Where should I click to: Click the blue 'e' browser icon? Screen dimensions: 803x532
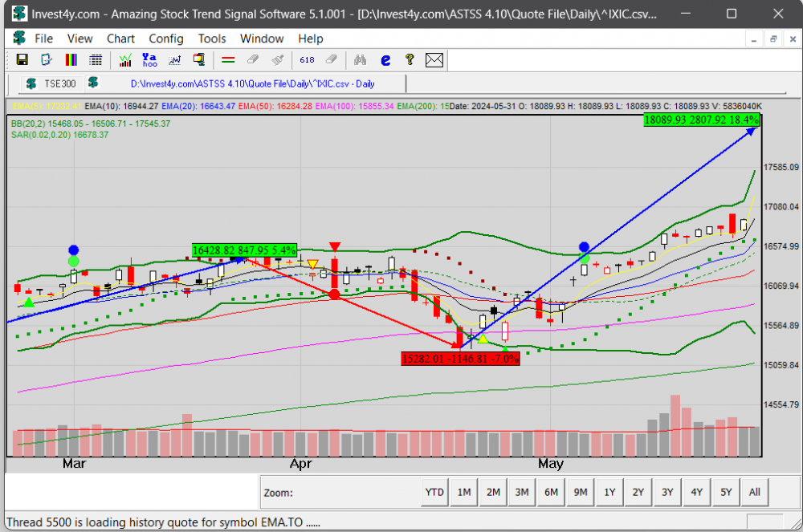coord(385,59)
